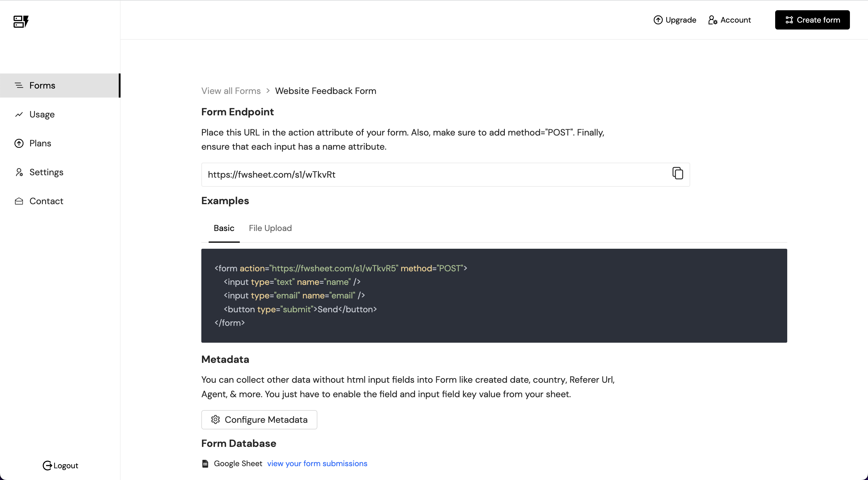The width and height of the screenshot is (868, 480).
Task: Select the Basic examples tab
Action: click(x=224, y=228)
